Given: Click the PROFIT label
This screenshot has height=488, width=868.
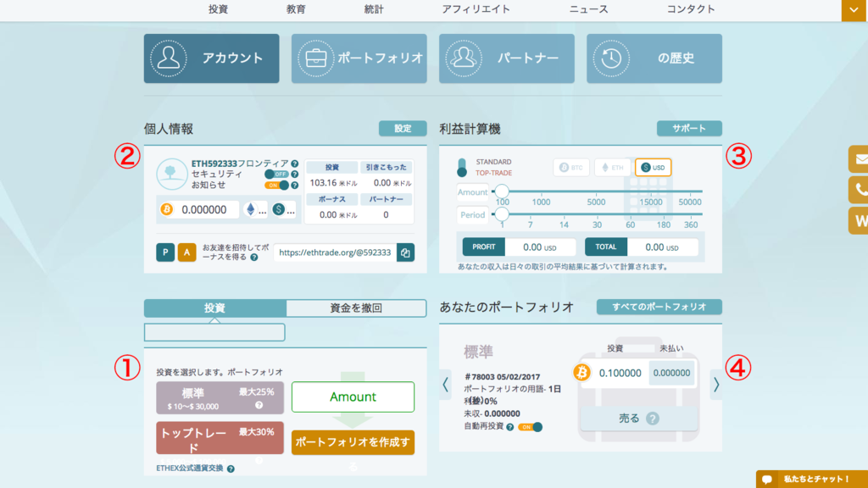Looking at the screenshot, I should click(x=483, y=247).
